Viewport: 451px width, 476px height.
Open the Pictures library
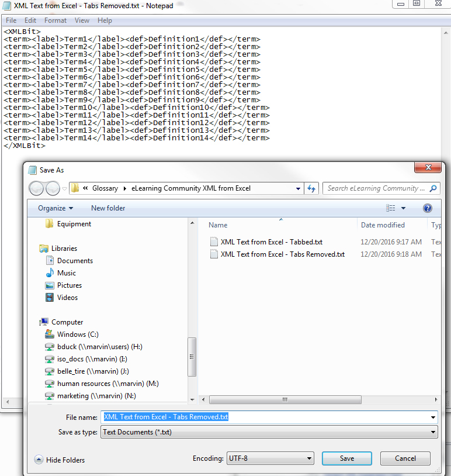coord(69,285)
